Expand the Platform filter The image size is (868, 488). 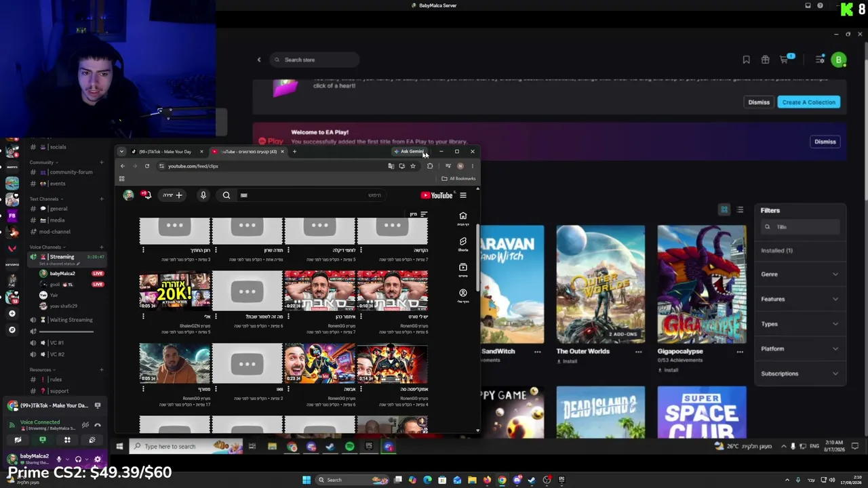(x=800, y=349)
